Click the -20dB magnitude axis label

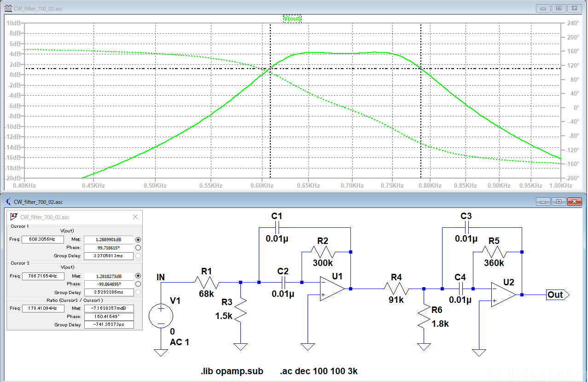(12, 179)
